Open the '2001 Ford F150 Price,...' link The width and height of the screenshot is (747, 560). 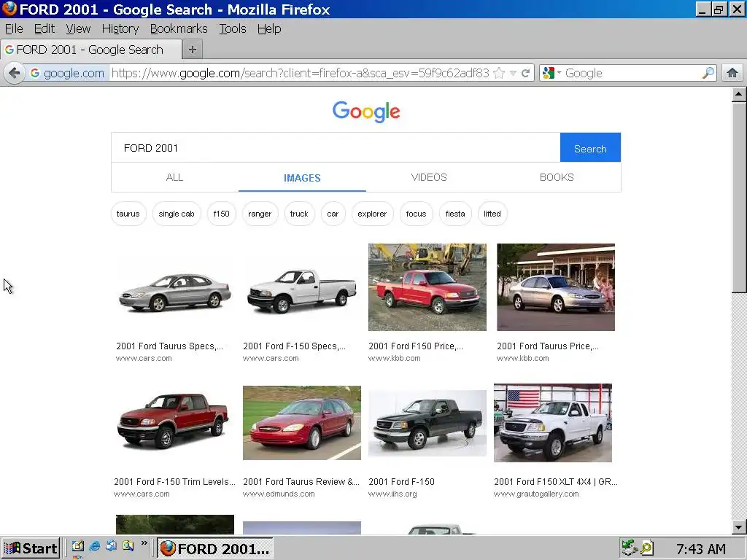(415, 346)
